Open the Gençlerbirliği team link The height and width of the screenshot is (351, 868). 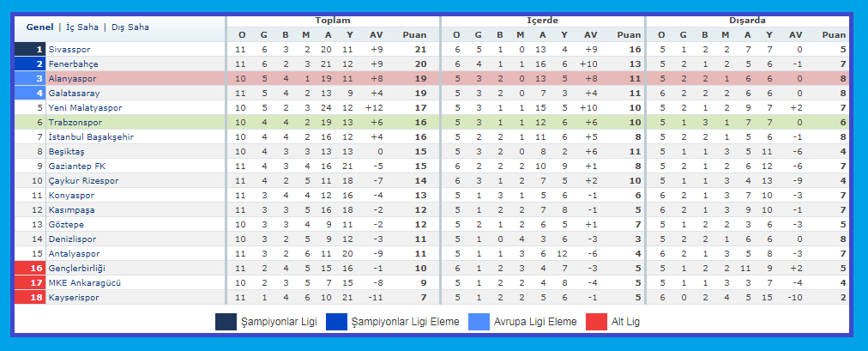click(x=76, y=269)
